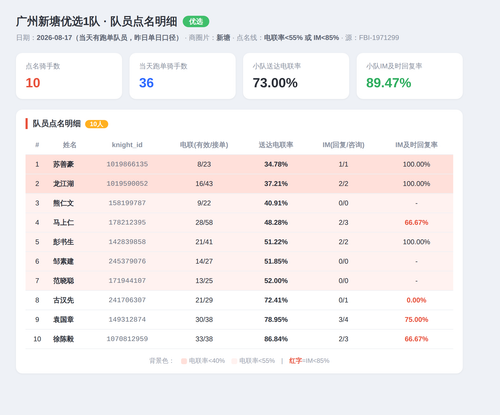Click the rider name 熊仁文 in row 3
Screen dimensions: 500x415
point(63,203)
